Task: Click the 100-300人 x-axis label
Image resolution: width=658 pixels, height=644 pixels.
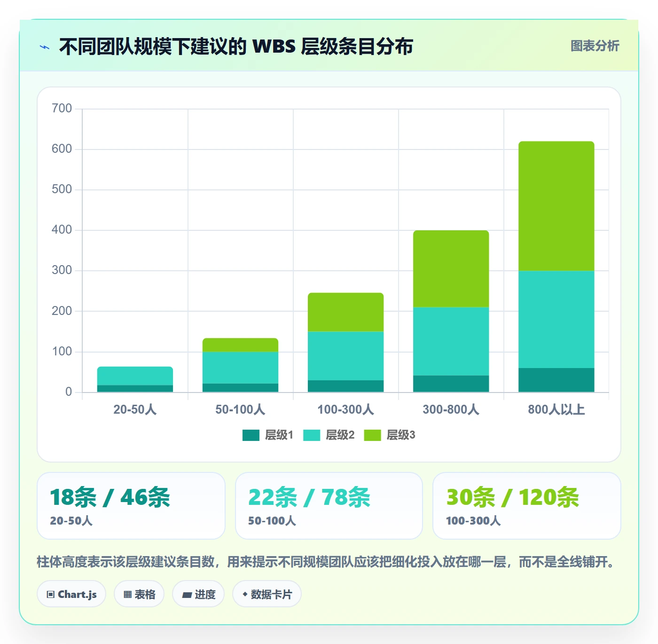Action: click(x=346, y=409)
